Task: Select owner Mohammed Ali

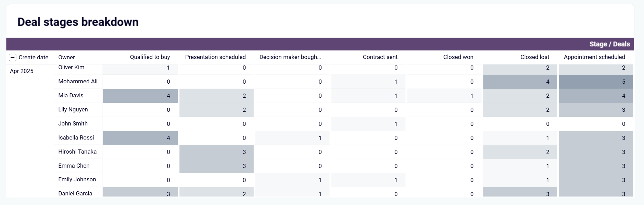Action: pyautogui.click(x=78, y=81)
